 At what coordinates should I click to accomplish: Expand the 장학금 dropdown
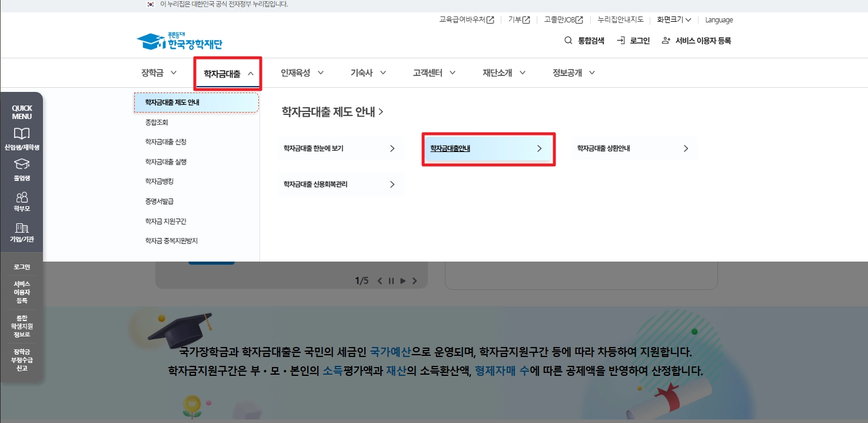[174, 72]
